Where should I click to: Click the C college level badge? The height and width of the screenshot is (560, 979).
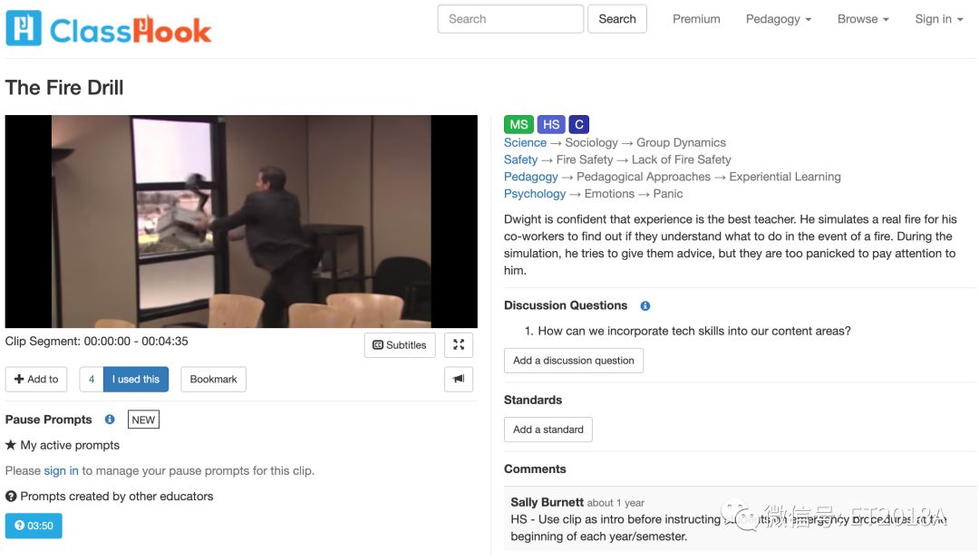tap(578, 124)
